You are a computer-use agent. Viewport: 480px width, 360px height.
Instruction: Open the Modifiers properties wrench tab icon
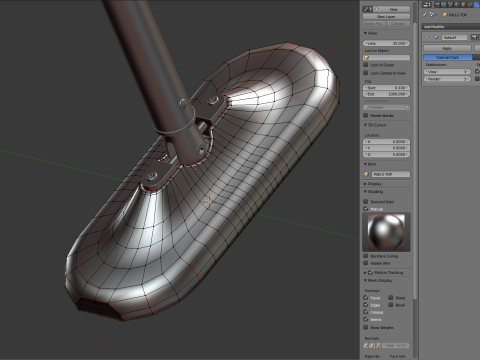476,5
